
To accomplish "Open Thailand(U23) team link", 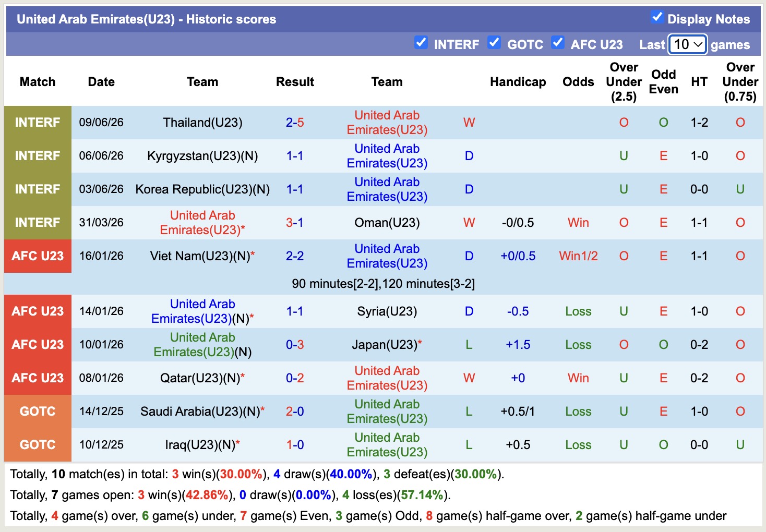I will tap(202, 123).
